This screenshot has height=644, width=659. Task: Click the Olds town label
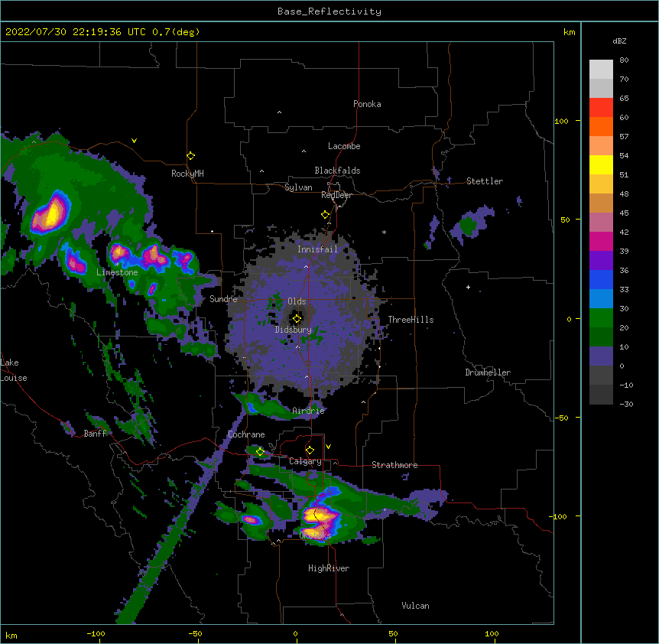tap(297, 301)
